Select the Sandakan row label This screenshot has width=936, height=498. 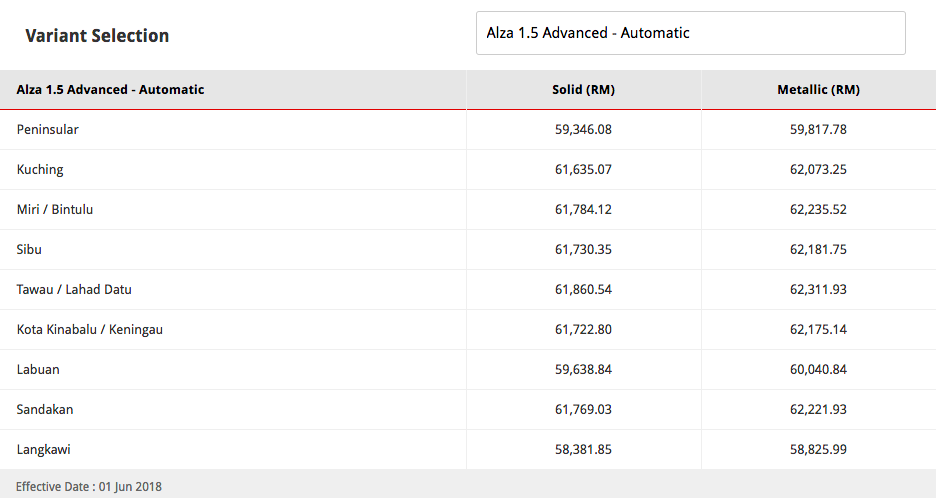point(45,410)
